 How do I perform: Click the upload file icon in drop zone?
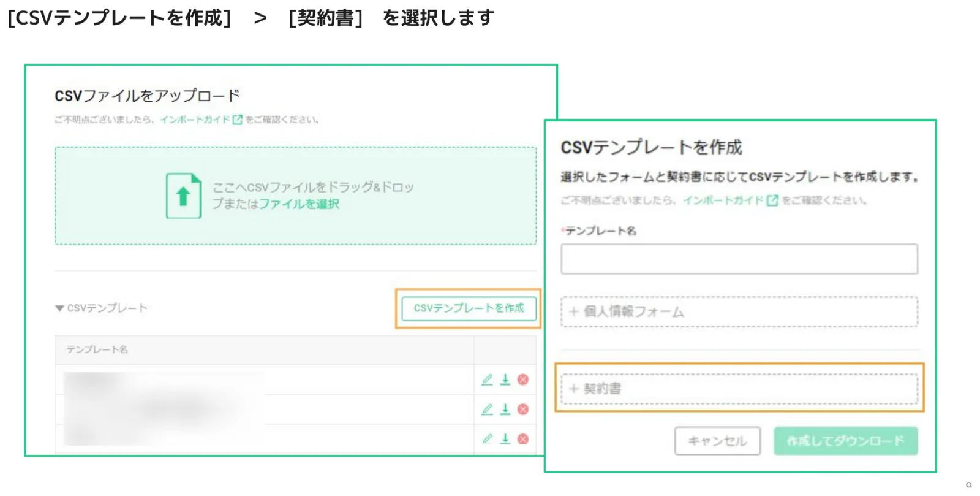pyautogui.click(x=184, y=196)
